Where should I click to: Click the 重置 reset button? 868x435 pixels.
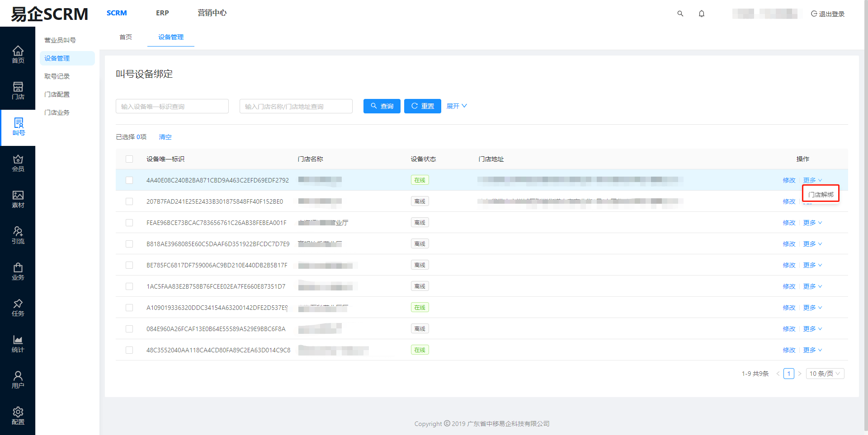click(423, 106)
